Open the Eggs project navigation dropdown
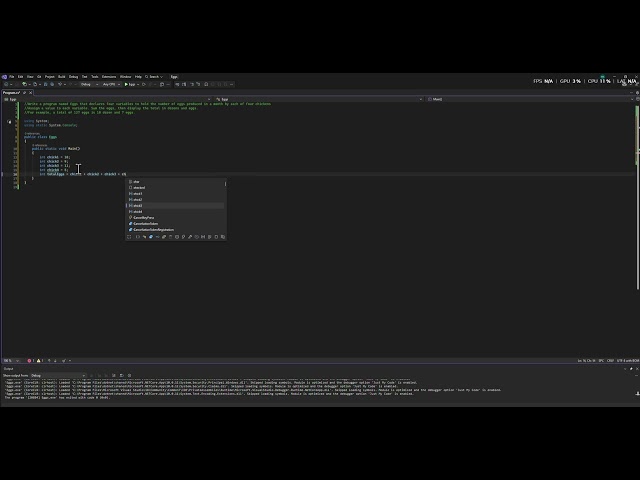The image size is (640, 480). [107, 99]
